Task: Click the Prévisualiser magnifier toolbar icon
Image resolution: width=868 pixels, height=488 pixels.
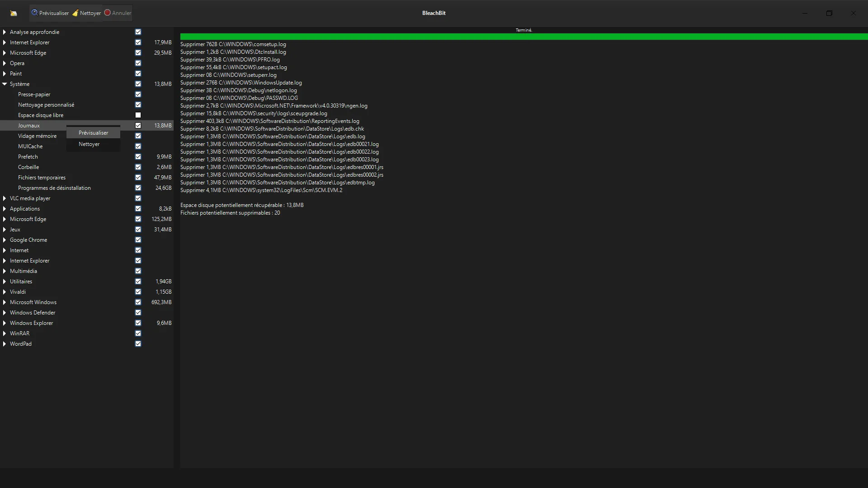Action: (34, 13)
